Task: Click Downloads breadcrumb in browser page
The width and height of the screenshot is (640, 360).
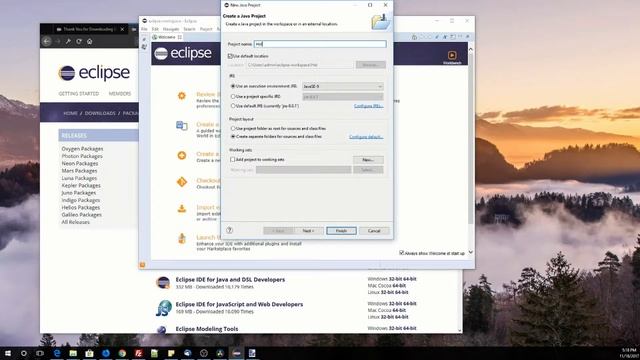Action: coord(100,113)
